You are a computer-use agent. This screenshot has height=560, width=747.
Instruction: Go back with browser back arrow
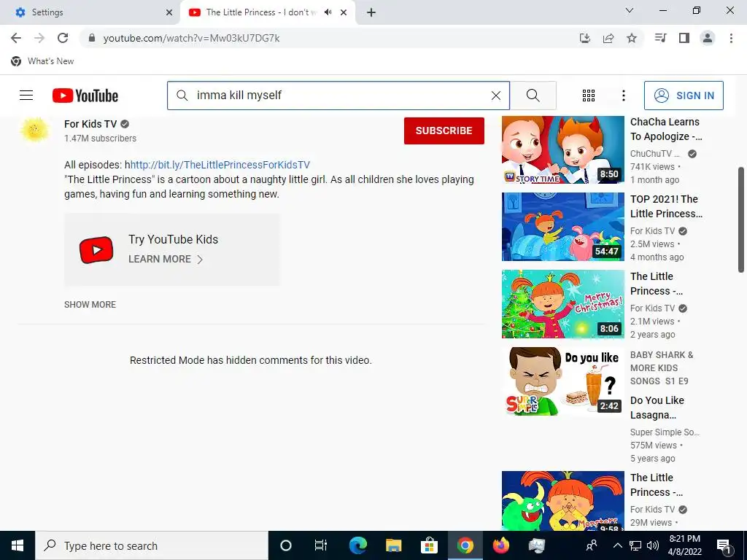(16, 38)
